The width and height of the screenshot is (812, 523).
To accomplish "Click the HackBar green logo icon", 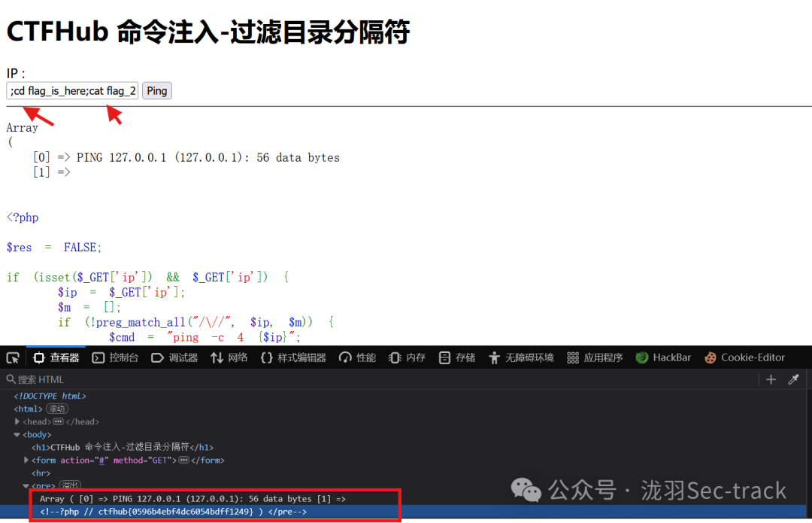I will pyautogui.click(x=641, y=357).
